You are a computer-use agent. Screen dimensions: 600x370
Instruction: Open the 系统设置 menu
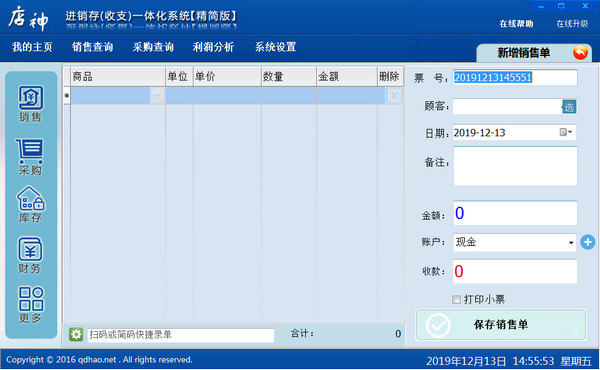tap(276, 47)
